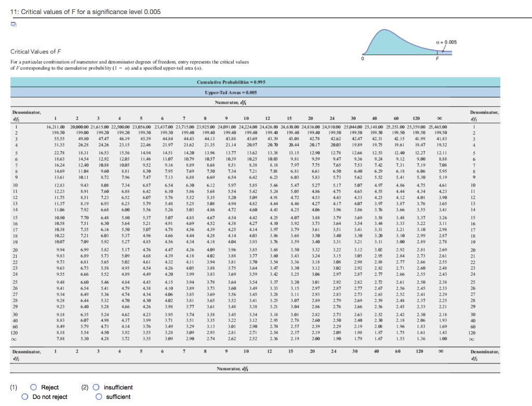Click value 31.33 in denominator row 4
Image resolution: width=532 pixels, height=406 pixels.
point(59,145)
